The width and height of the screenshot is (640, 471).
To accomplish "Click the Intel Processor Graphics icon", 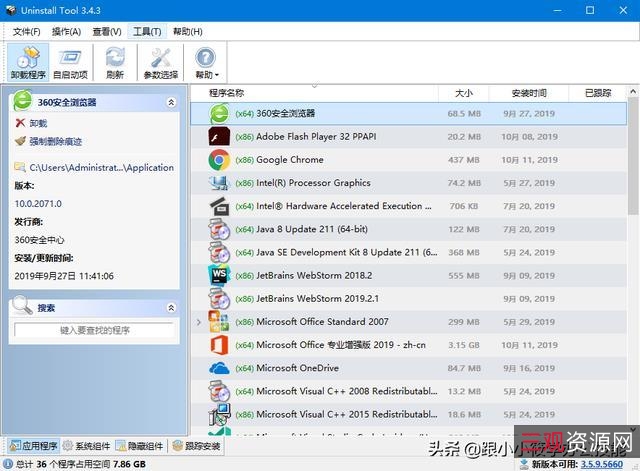I will 219,183.
